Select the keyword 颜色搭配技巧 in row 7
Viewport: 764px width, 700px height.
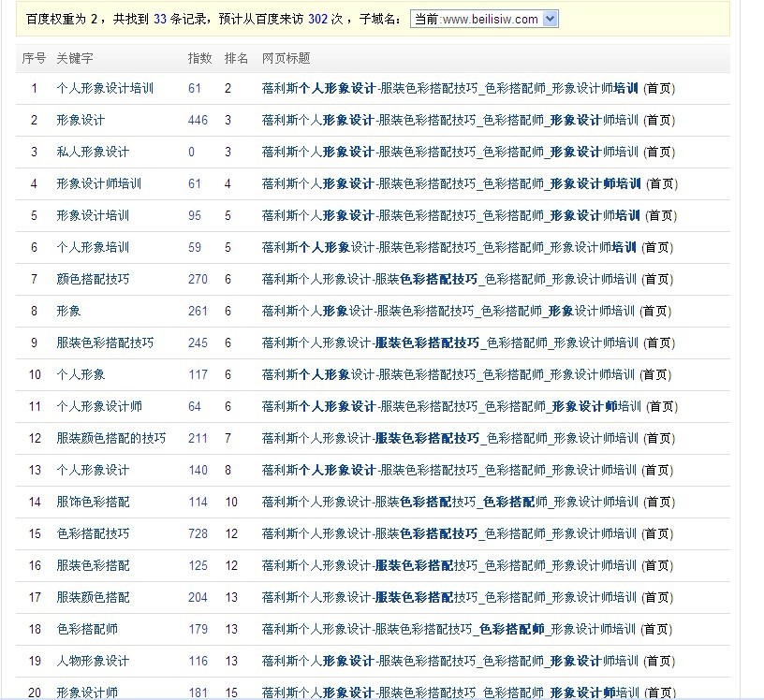[x=93, y=280]
